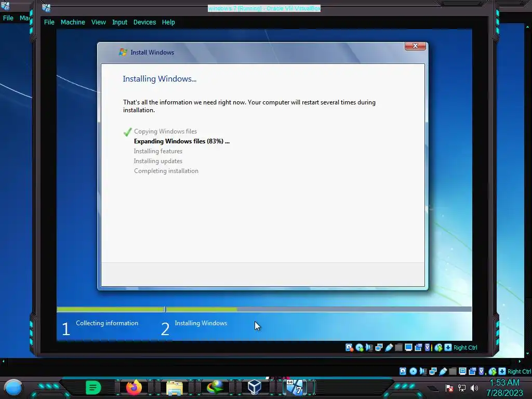Select the Windows 7 VM taskbar button
Viewport: 532px width, 399px height.
(295, 387)
